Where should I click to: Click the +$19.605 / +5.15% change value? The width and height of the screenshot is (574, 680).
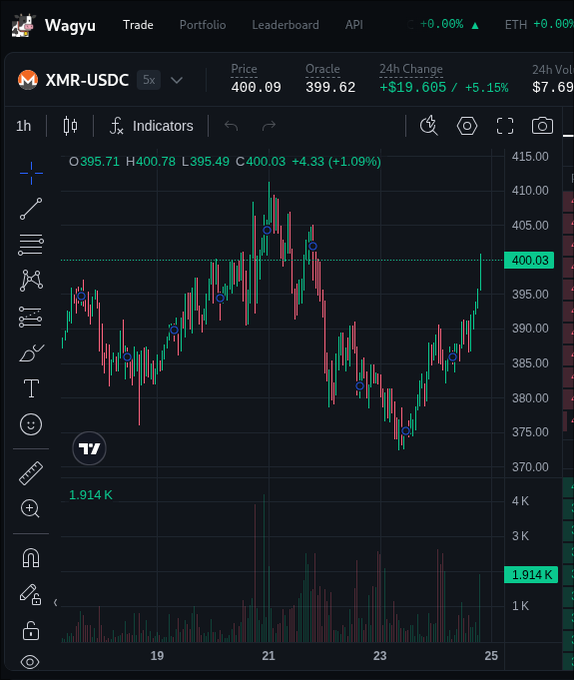click(444, 88)
